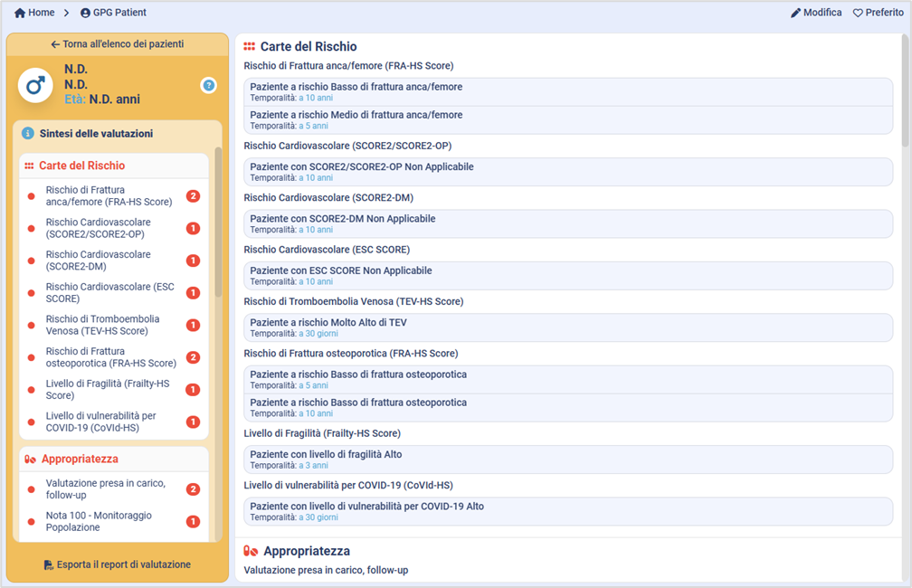Select Livello di Fragilità (Frailty-HS Score) in sidebar
The width and height of the screenshot is (912, 588).
[x=107, y=390]
